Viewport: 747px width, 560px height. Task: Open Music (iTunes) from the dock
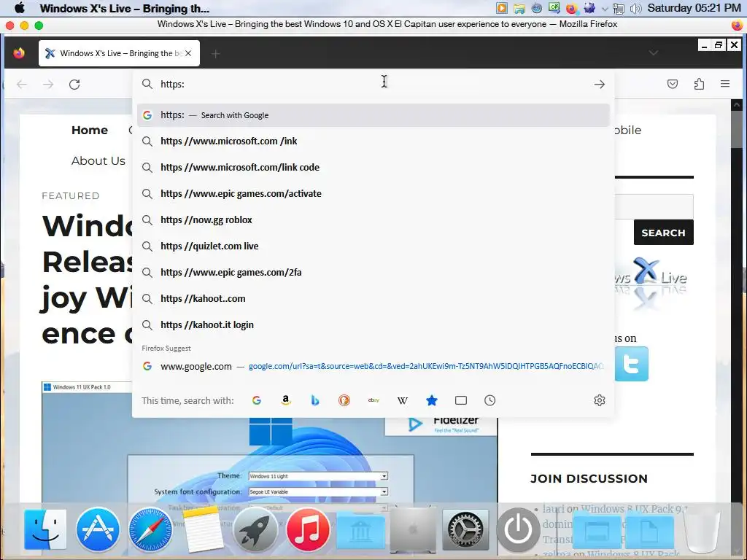308,529
